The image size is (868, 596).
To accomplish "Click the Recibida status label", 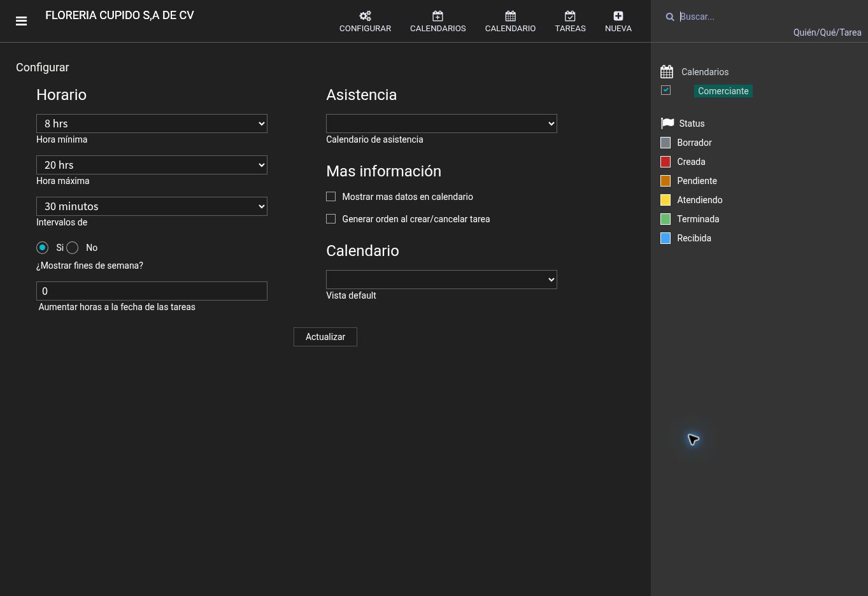I will 694,238.
